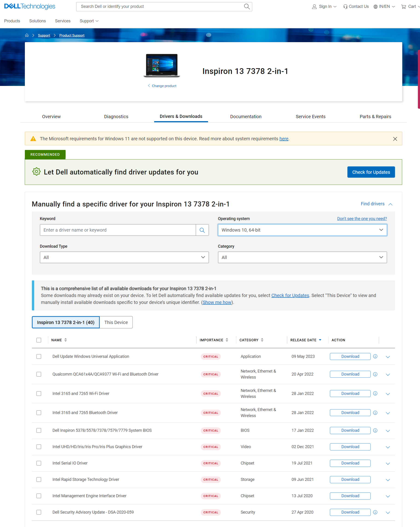
Task: Click the home icon in the breadcrumb
Action: (x=27, y=35)
